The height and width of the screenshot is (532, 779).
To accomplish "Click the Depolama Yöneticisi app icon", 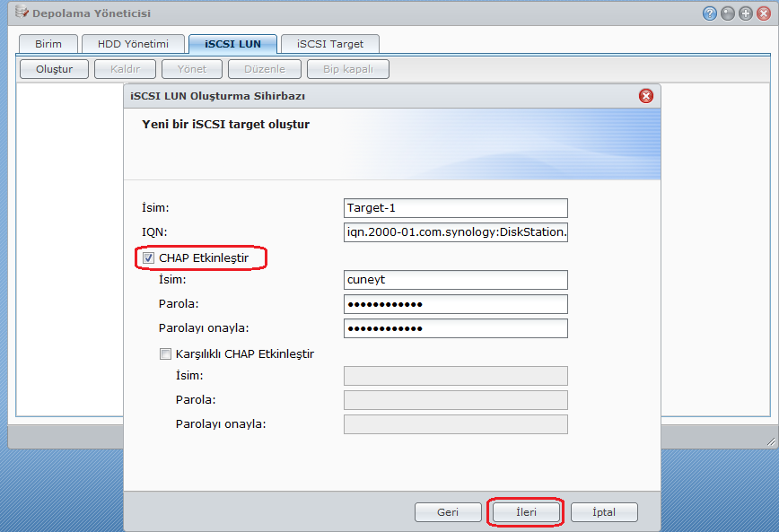I will tap(22, 13).
